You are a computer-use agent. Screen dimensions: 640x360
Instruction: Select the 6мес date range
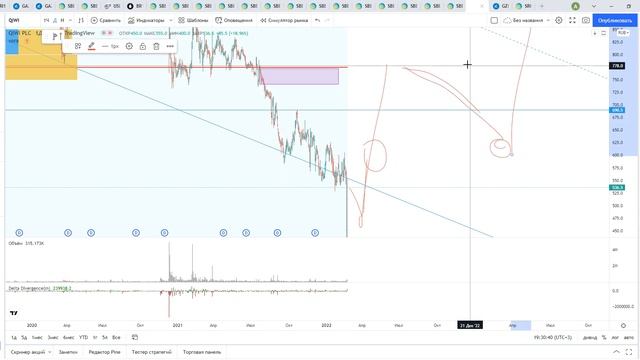click(69, 338)
